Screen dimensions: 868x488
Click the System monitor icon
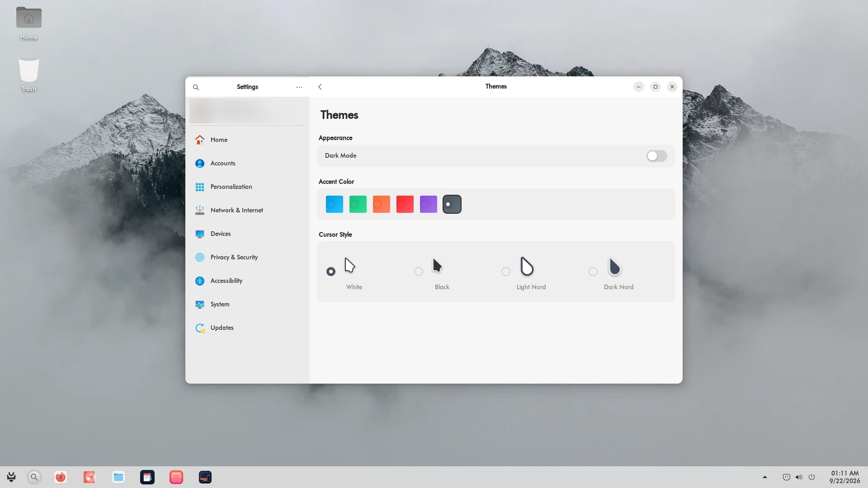[x=200, y=304]
